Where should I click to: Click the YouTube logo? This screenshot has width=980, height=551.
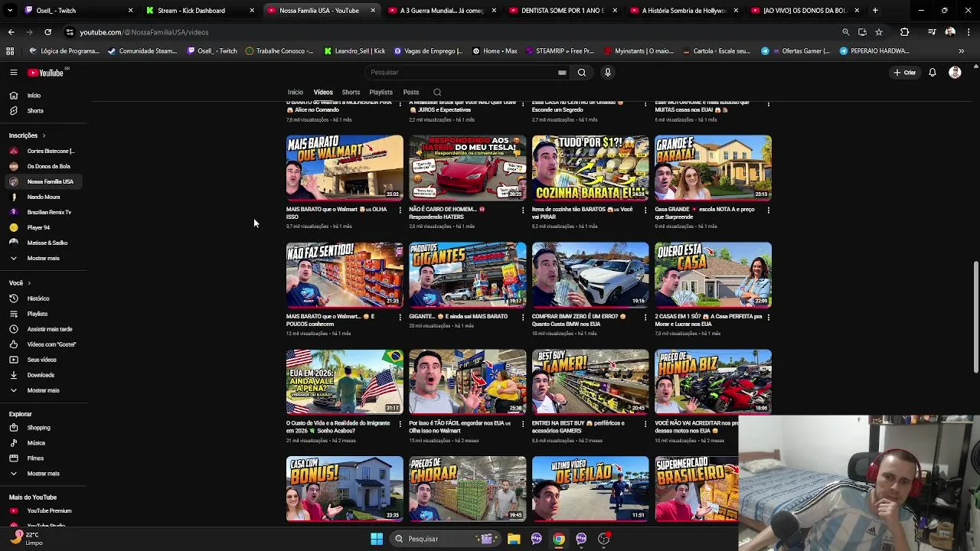click(x=46, y=73)
